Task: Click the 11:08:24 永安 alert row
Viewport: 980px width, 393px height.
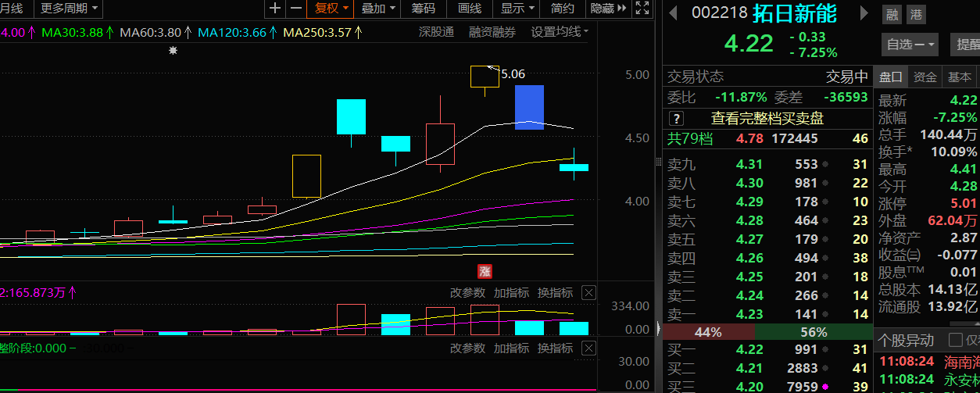Action: [929, 380]
